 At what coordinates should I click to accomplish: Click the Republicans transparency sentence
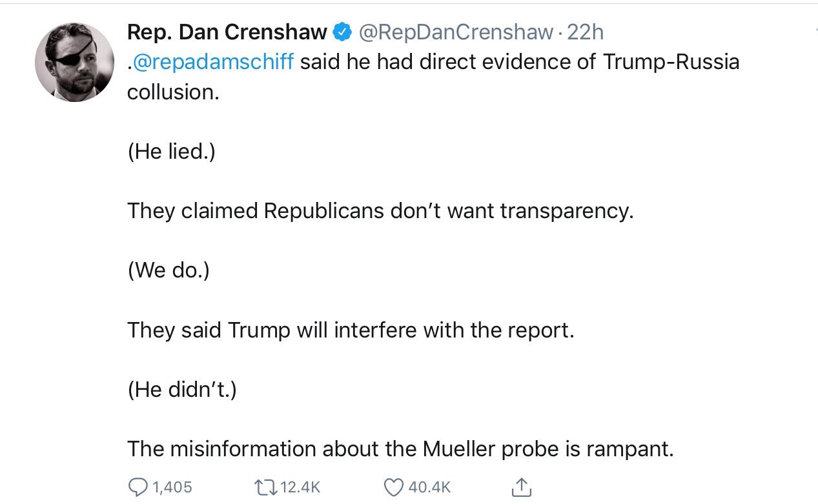(380, 211)
